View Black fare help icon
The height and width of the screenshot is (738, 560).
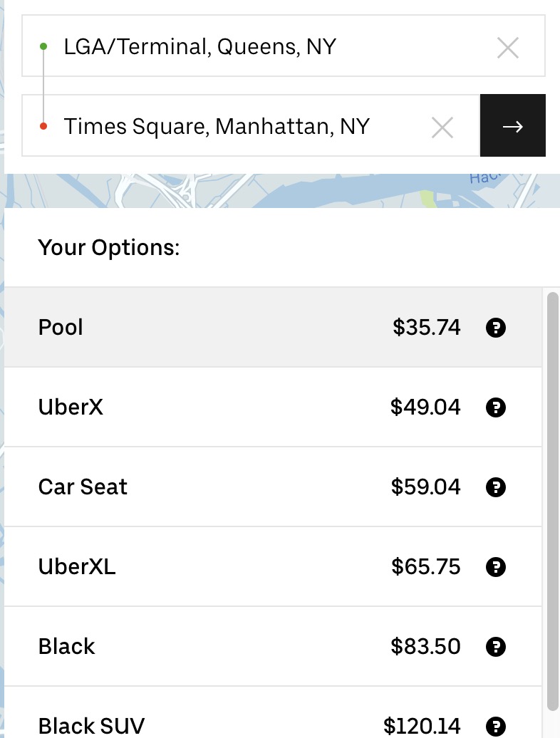coord(495,647)
